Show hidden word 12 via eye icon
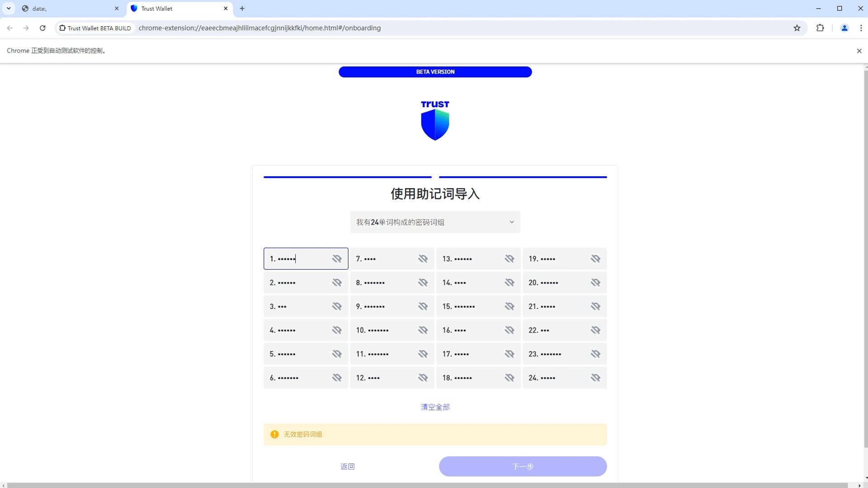The width and height of the screenshot is (868, 488). [423, 378]
